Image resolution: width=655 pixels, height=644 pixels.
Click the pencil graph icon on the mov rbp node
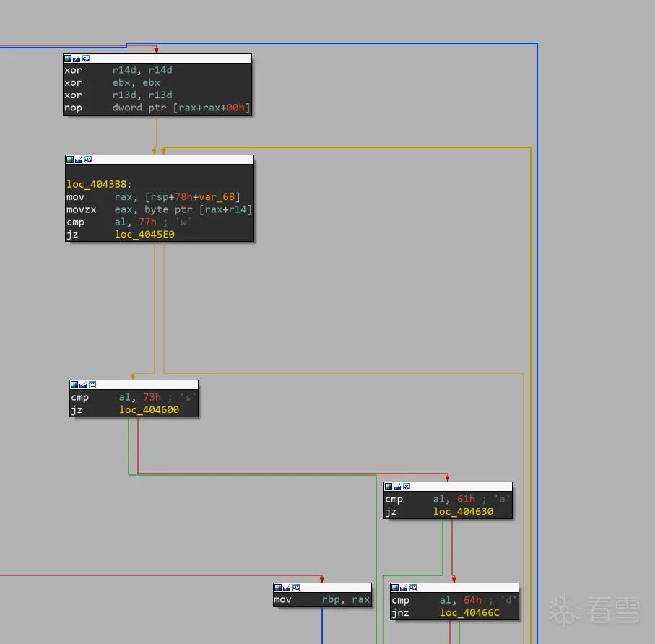[287, 588]
